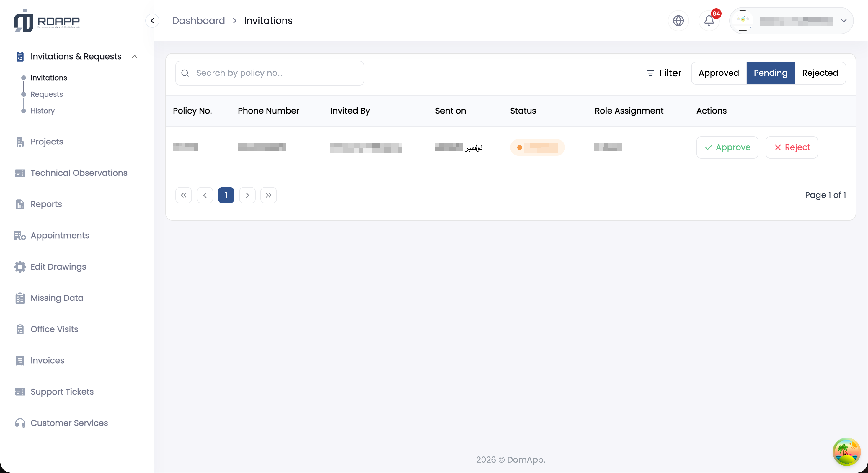The image size is (868, 473).
Task: Open the Requests submenu item
Action: (47, 94)
